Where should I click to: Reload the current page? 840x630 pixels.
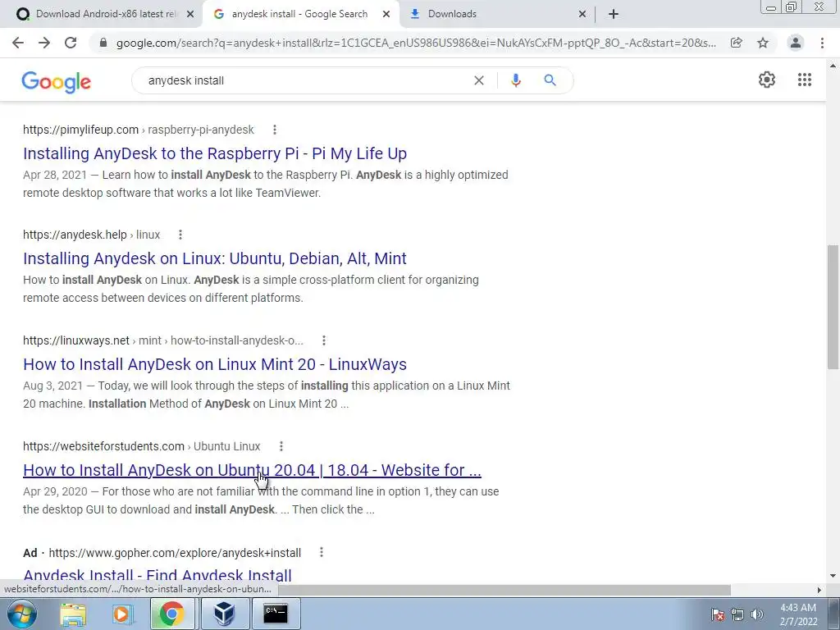71,43
